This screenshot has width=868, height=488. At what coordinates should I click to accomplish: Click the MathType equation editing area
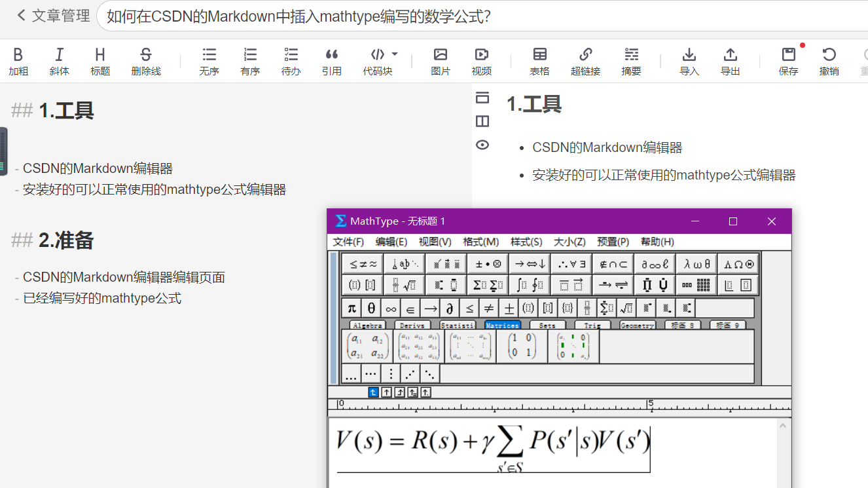tap(552, 452)
